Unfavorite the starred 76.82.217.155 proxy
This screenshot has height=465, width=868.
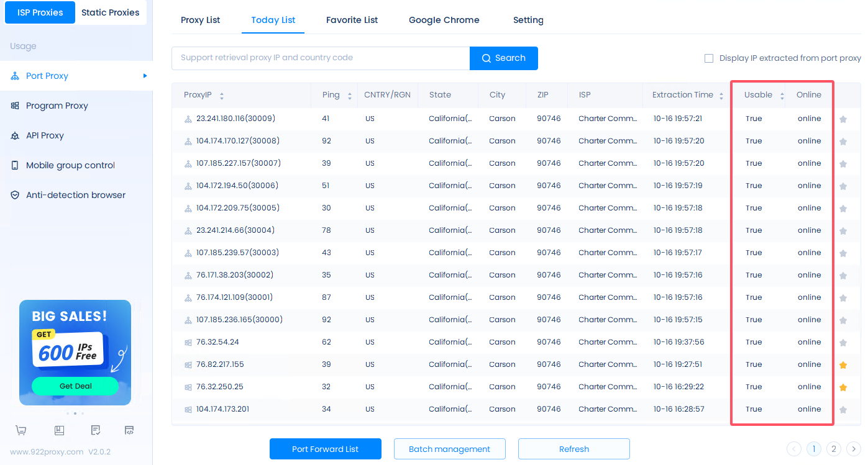(x=843, y=365)
